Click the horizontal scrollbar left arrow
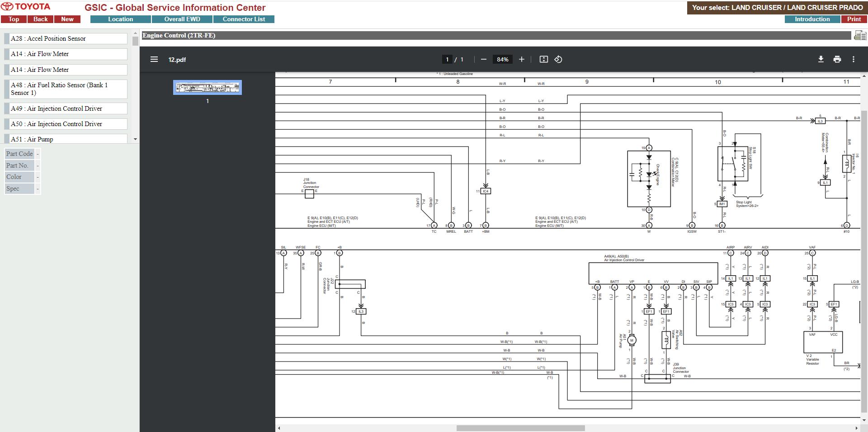This screenshot has width=868, height=432. tap(279, 428)
